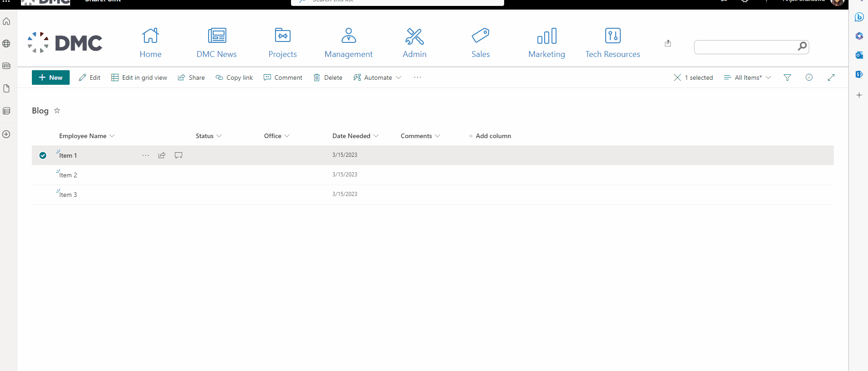Click the Blog list title

coord(40,111)
